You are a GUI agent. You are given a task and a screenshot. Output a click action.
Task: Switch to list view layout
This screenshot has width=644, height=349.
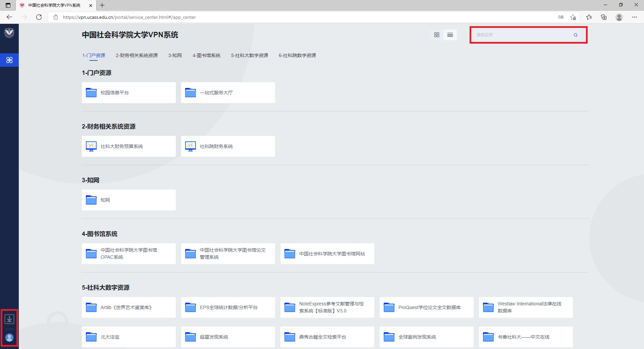pos(450,35)
